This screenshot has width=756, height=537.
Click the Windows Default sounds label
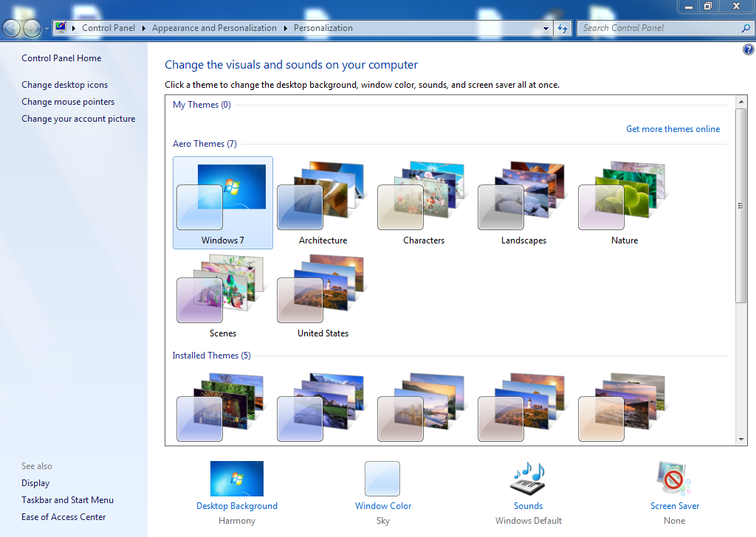[x=528, y=521]
